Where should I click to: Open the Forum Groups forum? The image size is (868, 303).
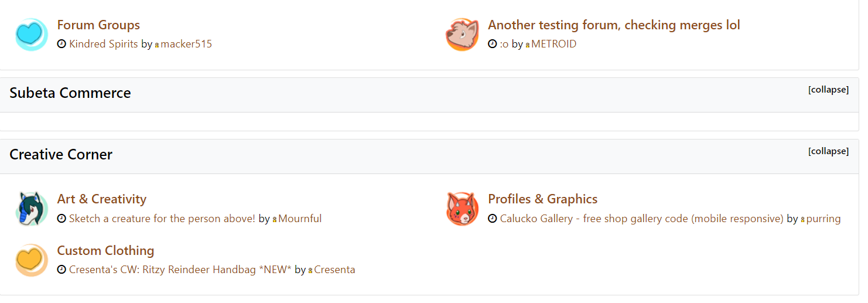click(x=98, y=25)
